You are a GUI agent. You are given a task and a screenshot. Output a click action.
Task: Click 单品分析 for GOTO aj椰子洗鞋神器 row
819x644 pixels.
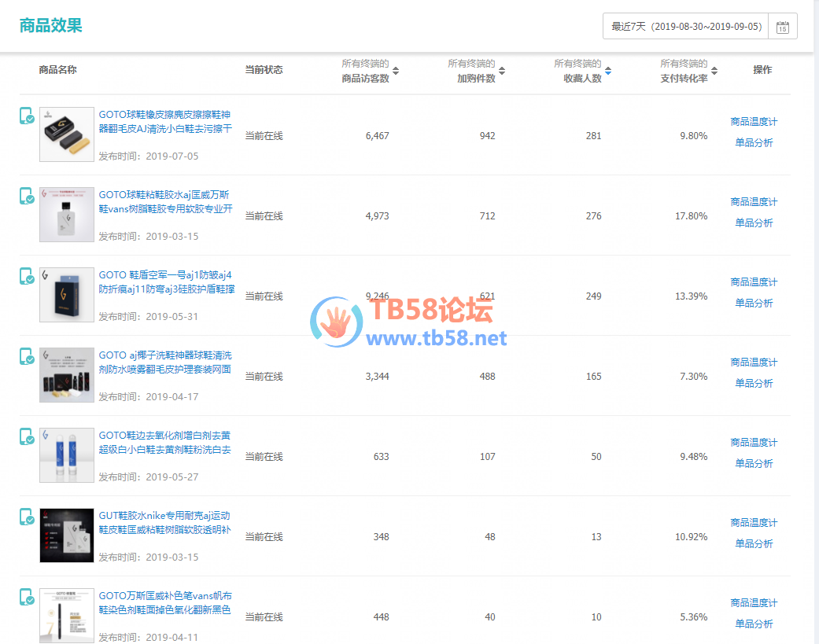coord(754,384)
